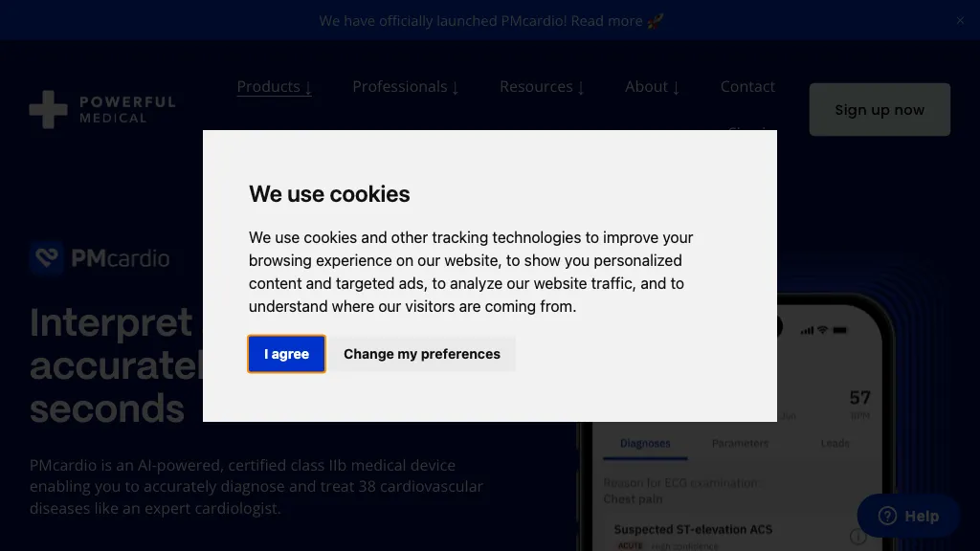The image size is (980, 551).
Task: Switch to the Diagnoses tab
Action: (x=645, y=443)
